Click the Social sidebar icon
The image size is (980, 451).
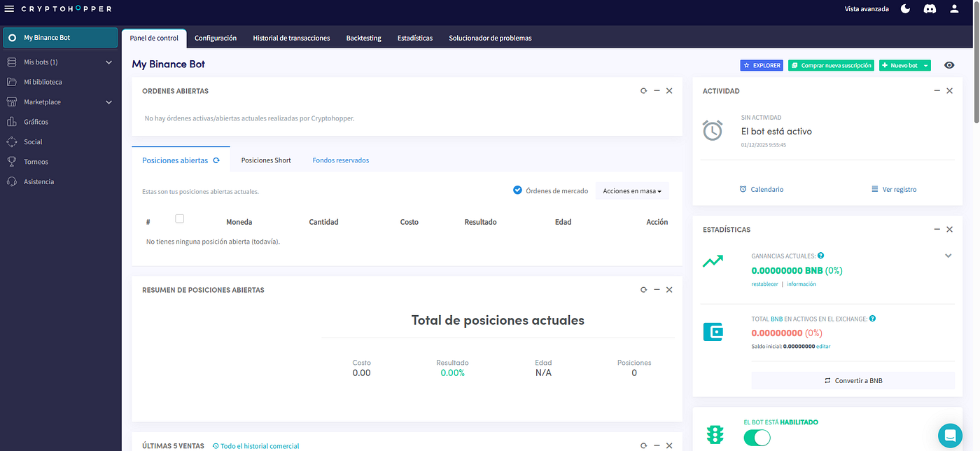12,141
